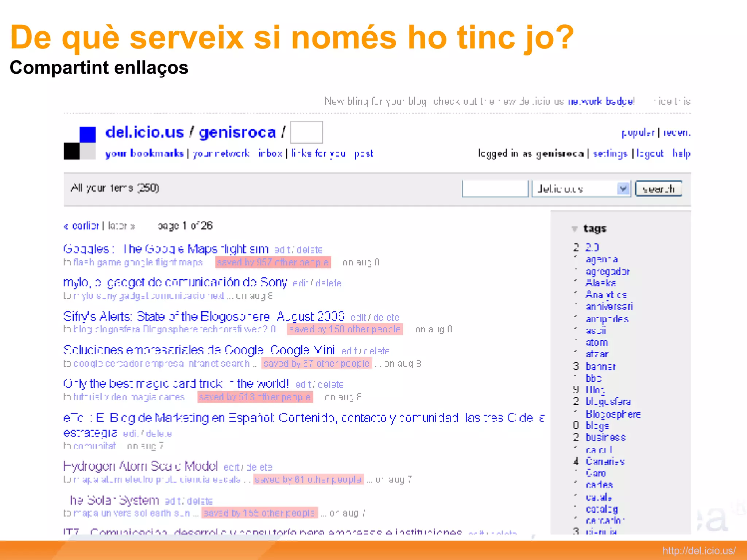Select the banner tag
The height and width of the screenshot is (560, 747).
pos(601,366)
